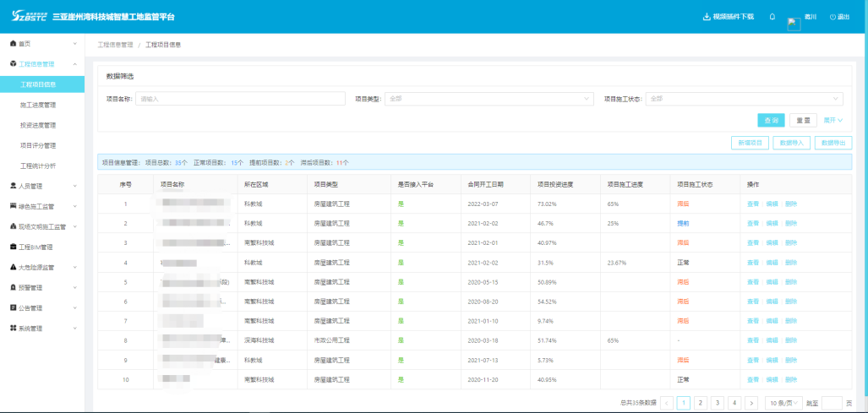Click the 项目名称 input field

[x=241, y=99]
